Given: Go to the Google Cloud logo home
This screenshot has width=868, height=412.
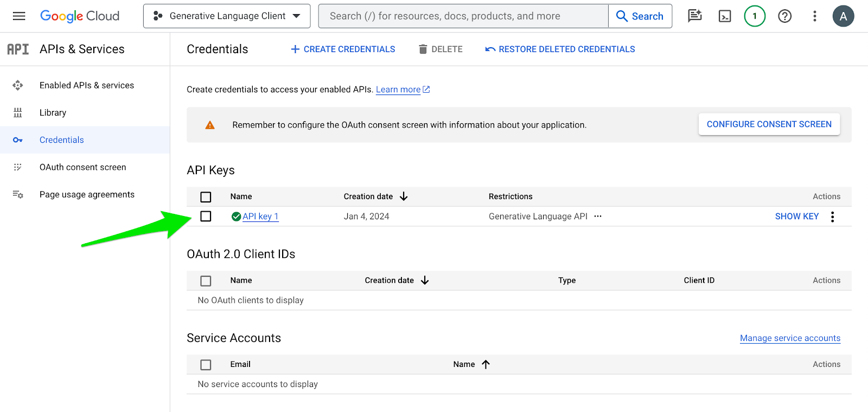Looking at the screenshot, I should coord(80,16).
